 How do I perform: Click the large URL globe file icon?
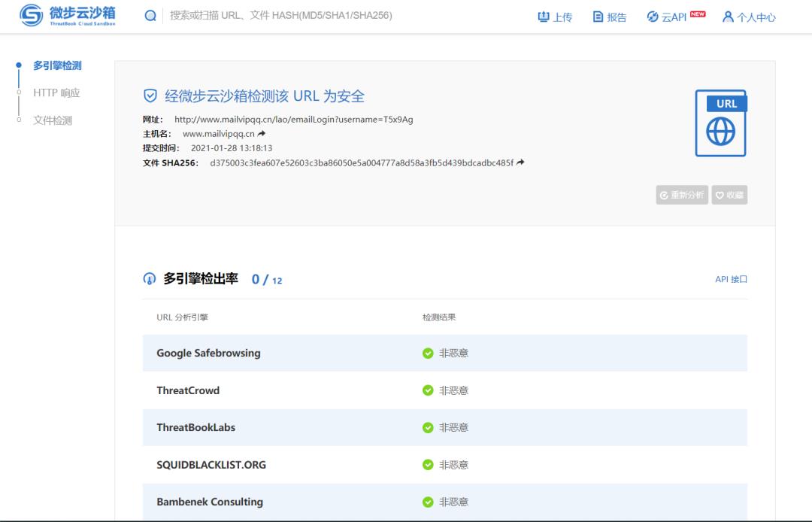721,123
